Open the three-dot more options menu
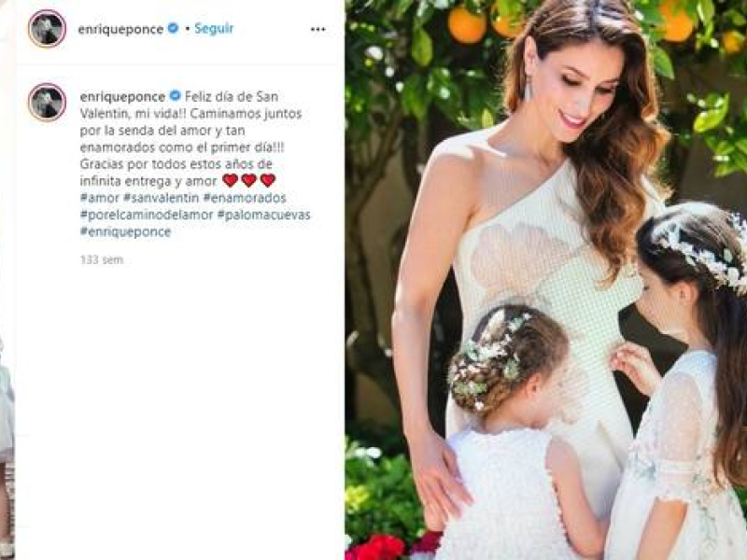Screen dimensions: 747x560 (317, 29)
